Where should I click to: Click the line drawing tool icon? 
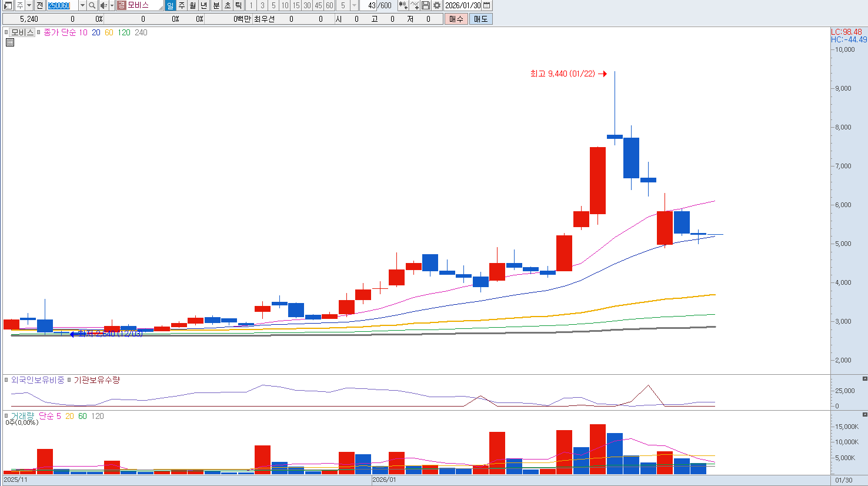click(x=415, y=5)
